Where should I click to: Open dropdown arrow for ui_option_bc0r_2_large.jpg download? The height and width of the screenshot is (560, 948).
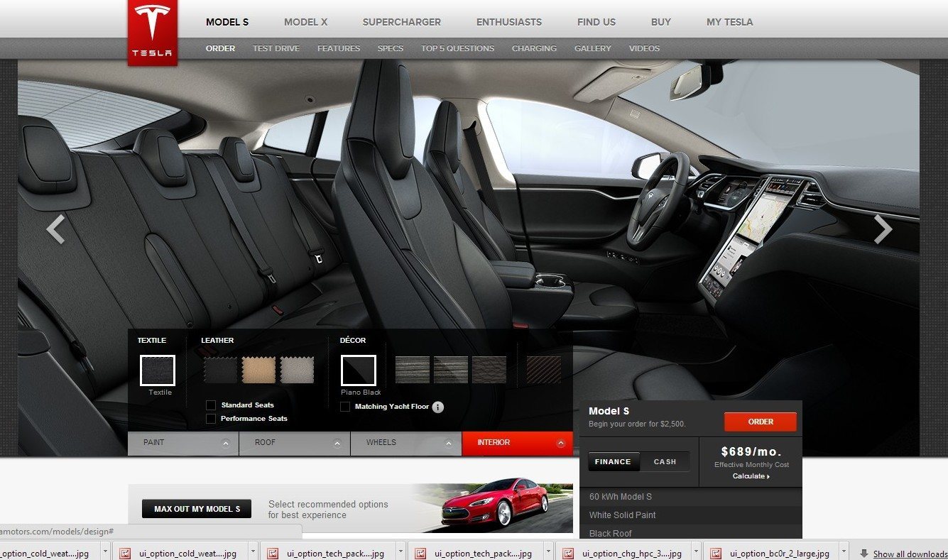pyautogui.click(x=843, y=551)
